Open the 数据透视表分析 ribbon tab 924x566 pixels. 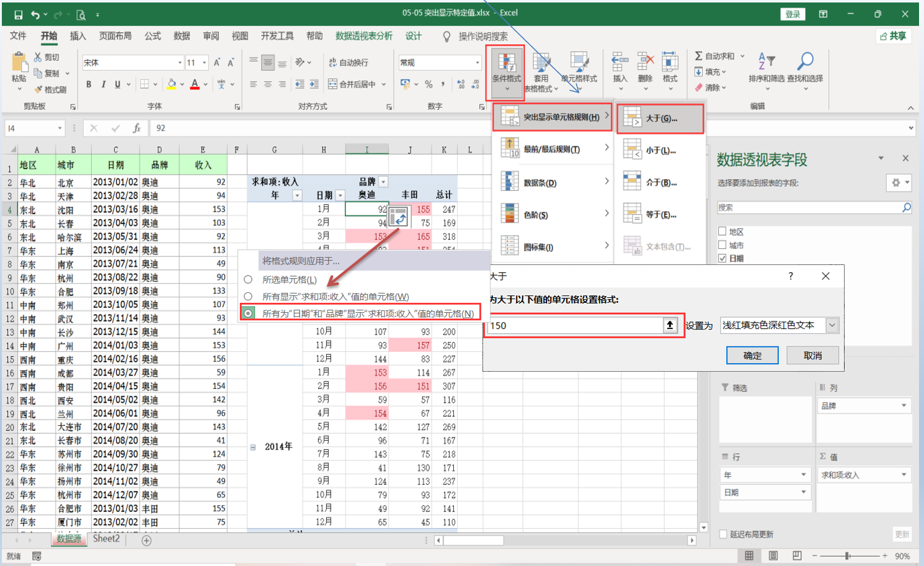(364, 36)
